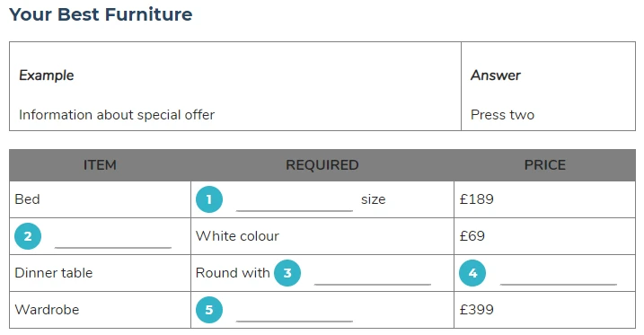This screenshot has width=644, height=335.
Task: Click the number 5 circle badge
Action: (x=209, y=310)
